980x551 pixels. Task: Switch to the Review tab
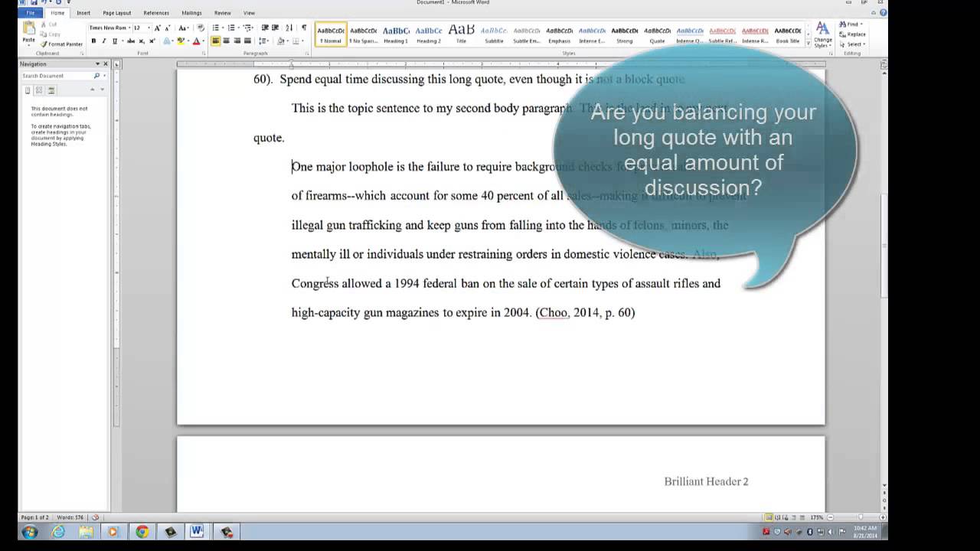[x=223, y=13]
